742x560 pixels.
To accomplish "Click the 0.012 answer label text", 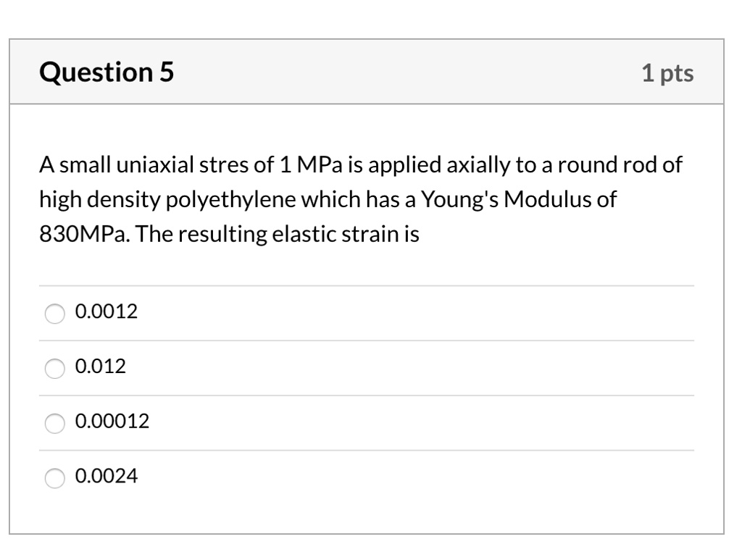I will 100,367.
